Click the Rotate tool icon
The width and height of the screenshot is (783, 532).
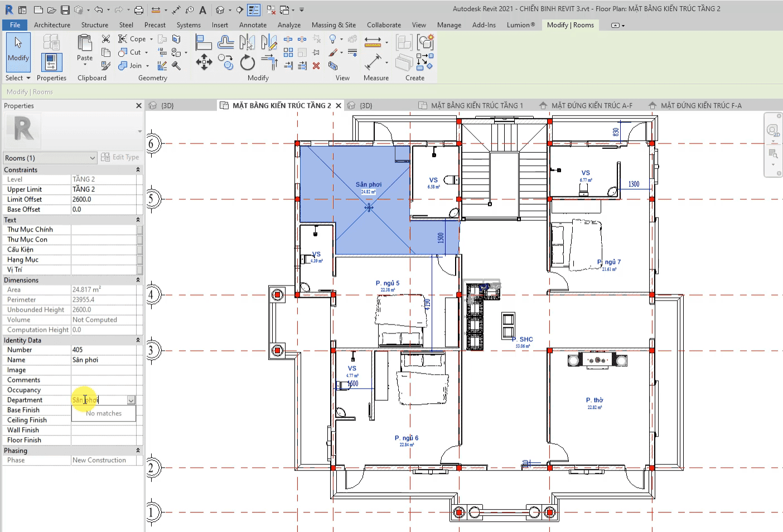247,62
